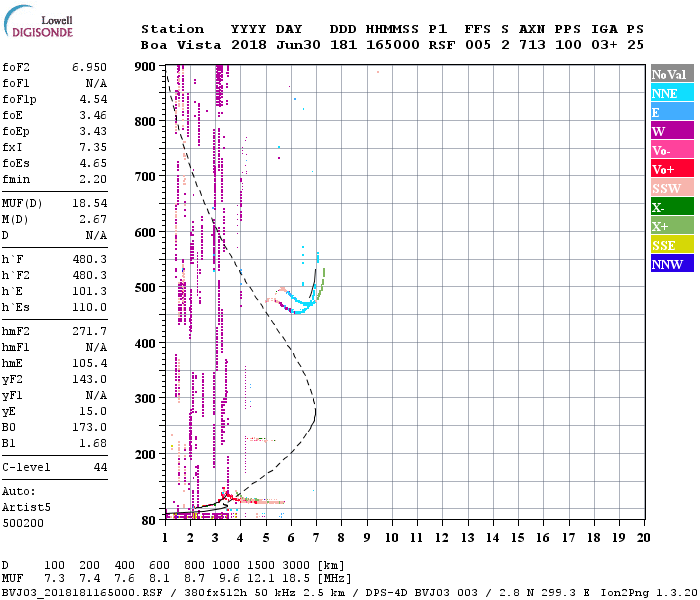Select the E blue legend swatch

[672, 112]
